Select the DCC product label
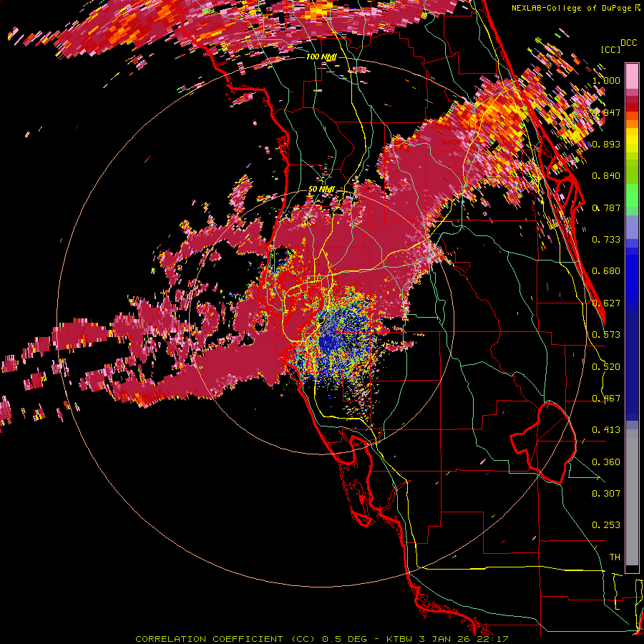 (628, 43)
